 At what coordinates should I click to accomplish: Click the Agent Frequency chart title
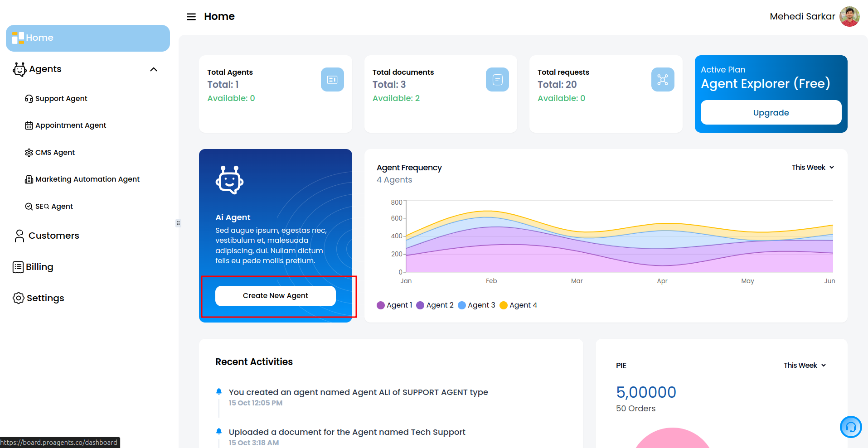pyautogui.click(x=409, y=168)
